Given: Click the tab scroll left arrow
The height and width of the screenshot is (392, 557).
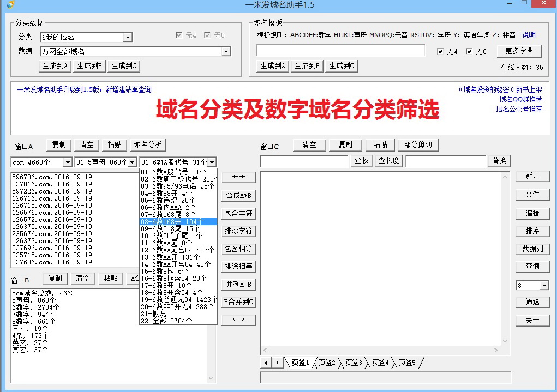Looking at the screenshot, I should (266, 363).
